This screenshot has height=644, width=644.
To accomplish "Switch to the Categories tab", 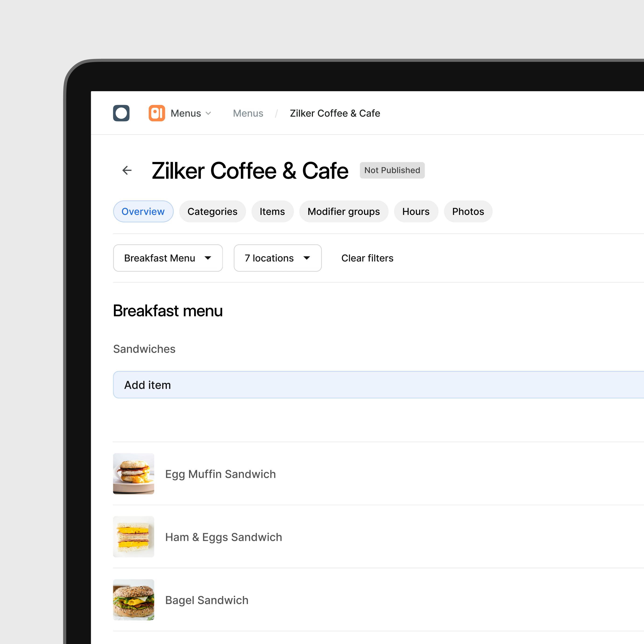I will (x=212, y=211).
